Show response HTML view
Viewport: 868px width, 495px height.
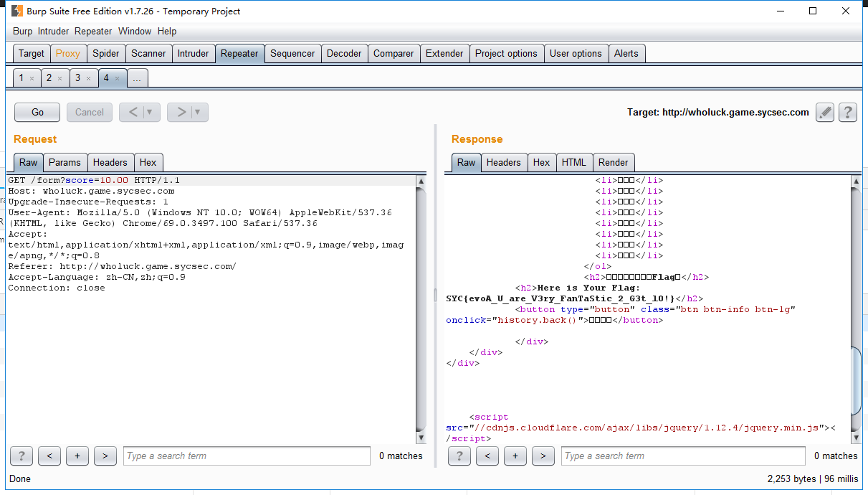coord(574,162)
